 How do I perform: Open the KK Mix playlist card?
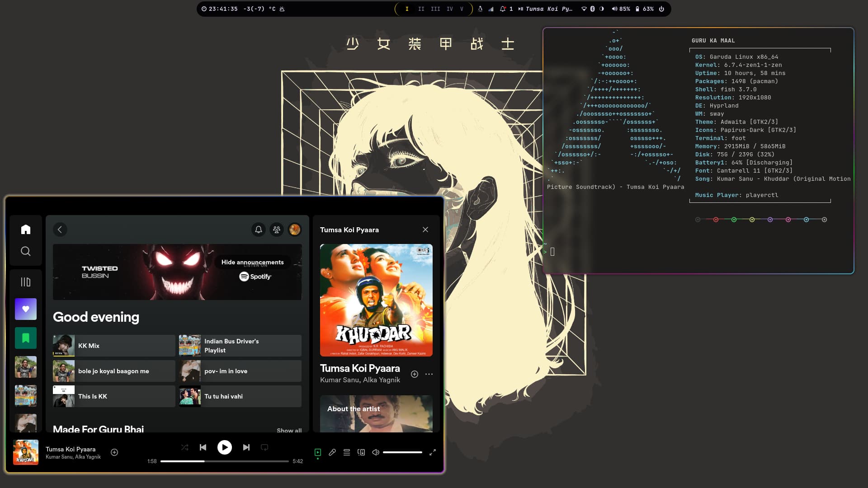[114, 346]
